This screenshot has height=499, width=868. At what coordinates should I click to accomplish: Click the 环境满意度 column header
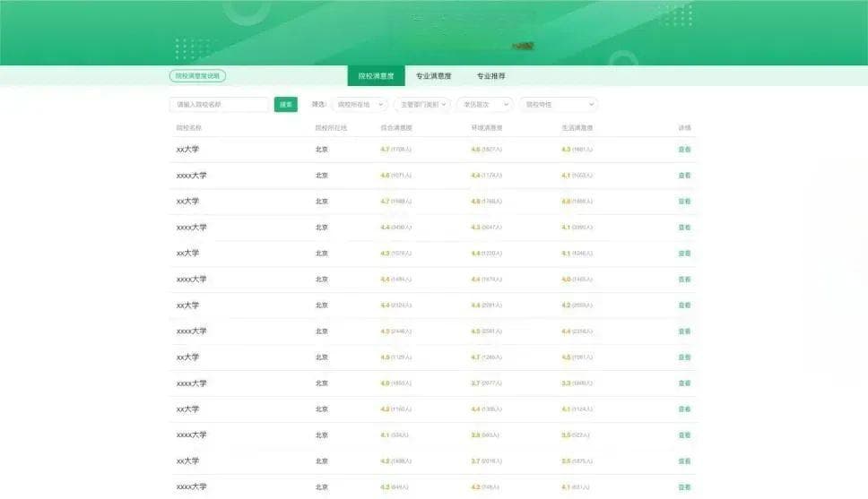[x=487, y=128]
